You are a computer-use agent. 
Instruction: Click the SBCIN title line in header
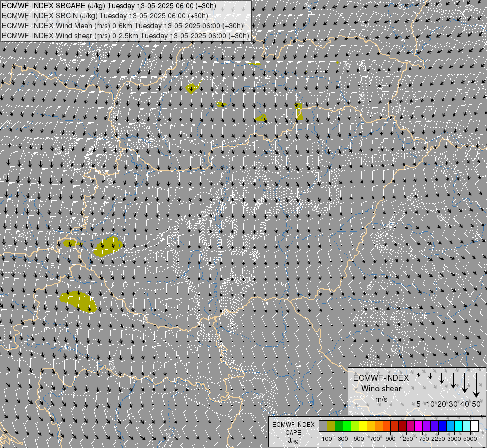[105, 16]
